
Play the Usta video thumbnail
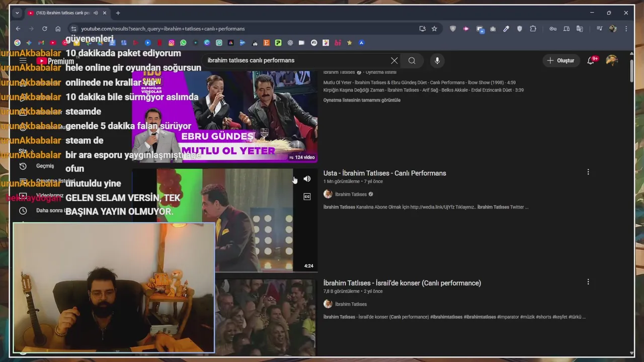pyautogui.click(x=224, y=220)
